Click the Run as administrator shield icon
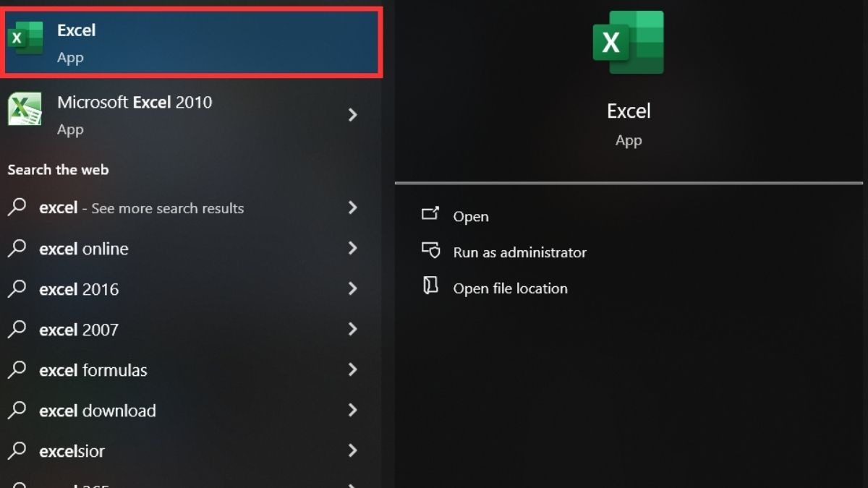Image resolution: width=868 pixels, height=488 pixels. [x=430, y=250]
